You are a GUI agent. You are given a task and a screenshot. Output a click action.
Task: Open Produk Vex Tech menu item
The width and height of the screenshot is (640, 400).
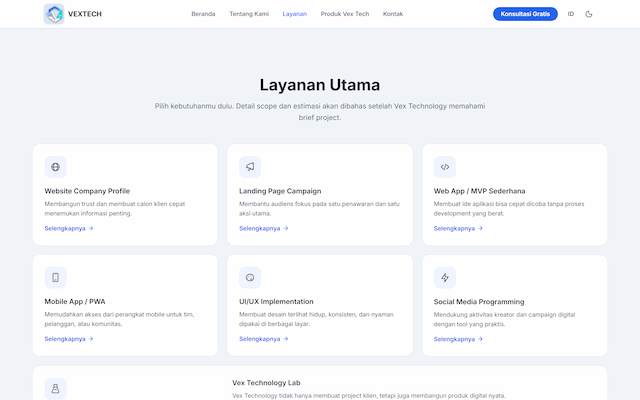[344, 14]
